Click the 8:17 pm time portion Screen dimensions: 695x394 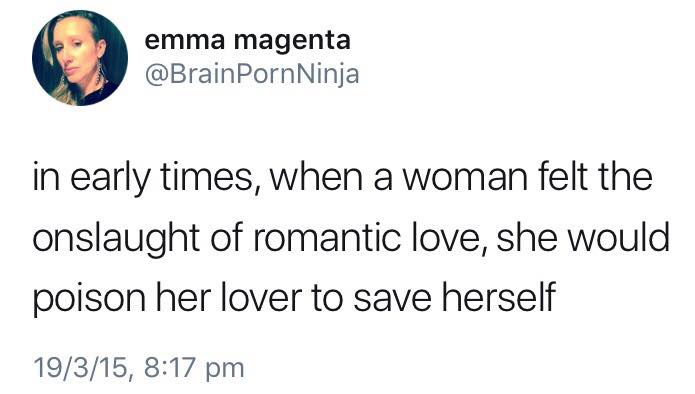[194, 367]
